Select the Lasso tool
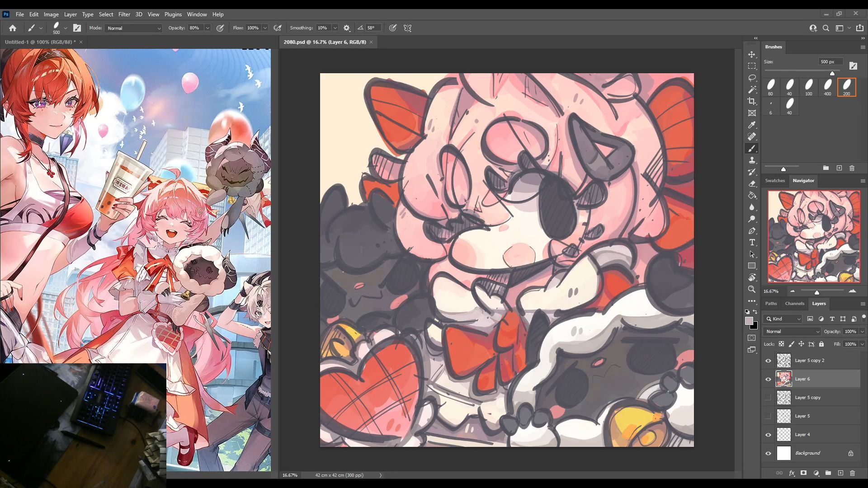Image resolution: width=868 pixels, height=488 pixels. (752, 78)
